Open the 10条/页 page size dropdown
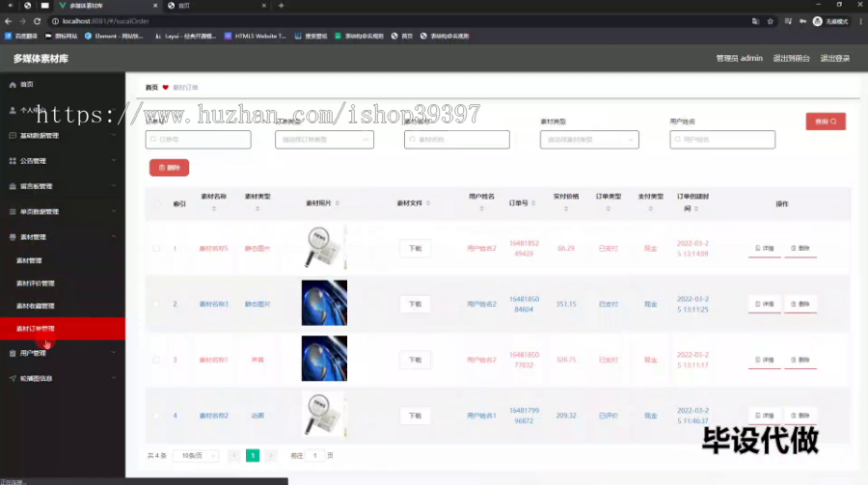The width and height of the screenshot is (868, 485). pyautogui.click(x=197, y=456)
